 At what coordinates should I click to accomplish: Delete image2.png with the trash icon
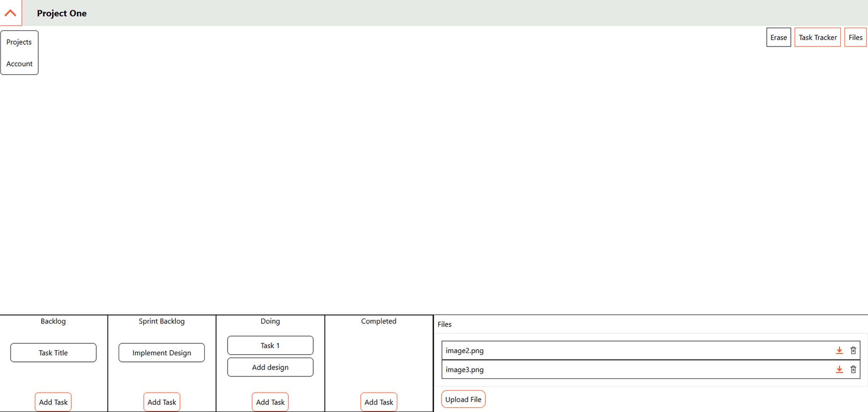(x=853, y=351)
